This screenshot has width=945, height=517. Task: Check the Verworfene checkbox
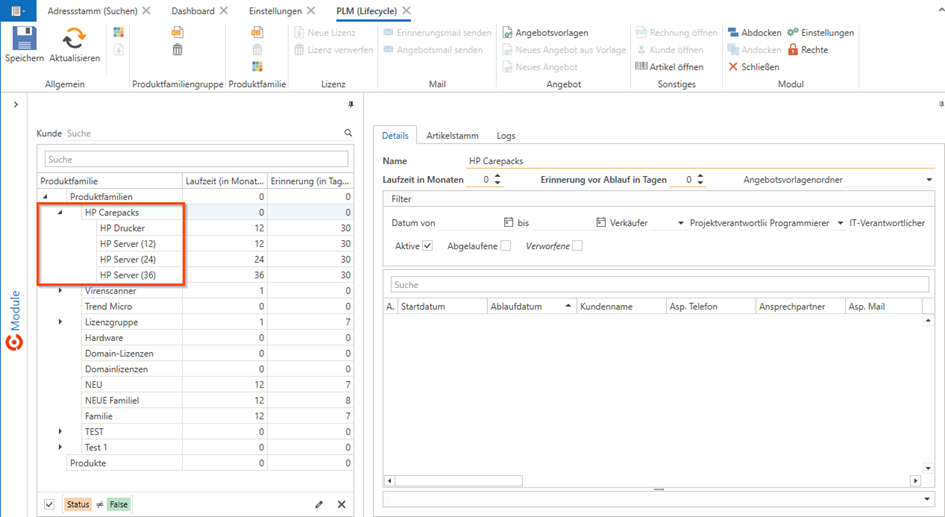click(577, 246)
